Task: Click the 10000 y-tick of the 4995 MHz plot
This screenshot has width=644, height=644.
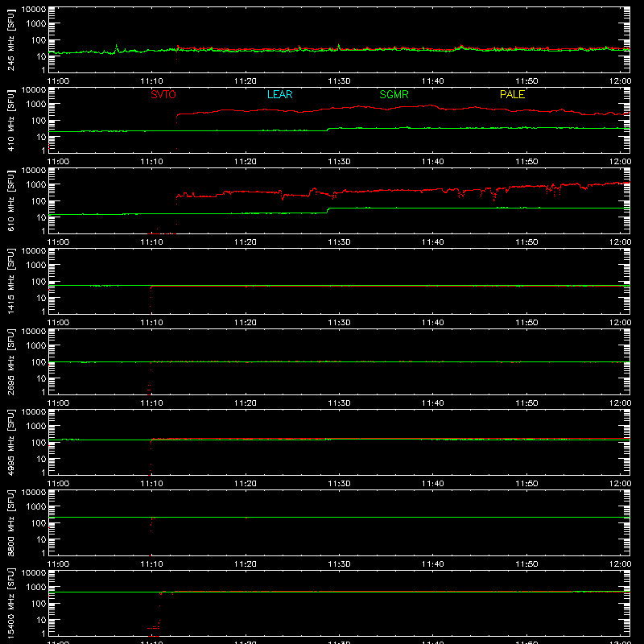Action: pos(34,412)
